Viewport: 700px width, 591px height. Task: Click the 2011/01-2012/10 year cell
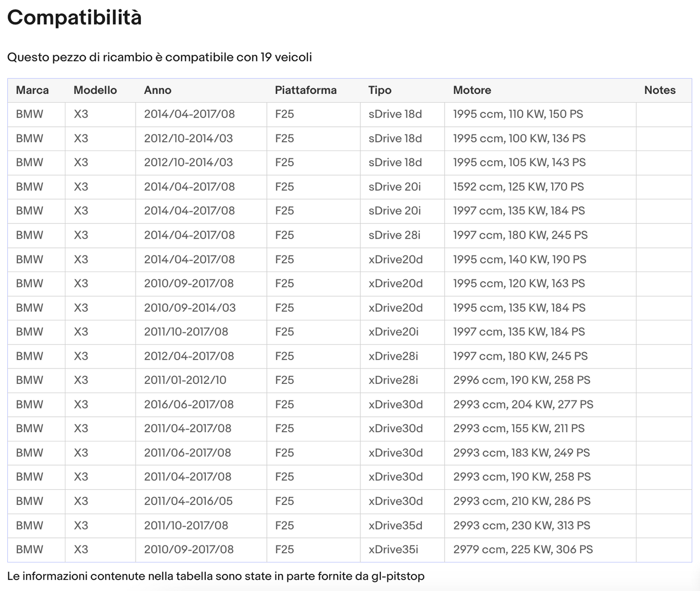(x=185, y=380)
